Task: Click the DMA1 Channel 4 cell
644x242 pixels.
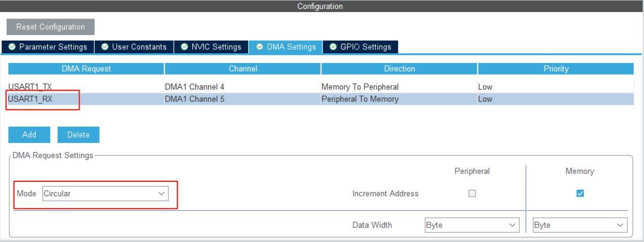Action: click(x=243, y=87)
